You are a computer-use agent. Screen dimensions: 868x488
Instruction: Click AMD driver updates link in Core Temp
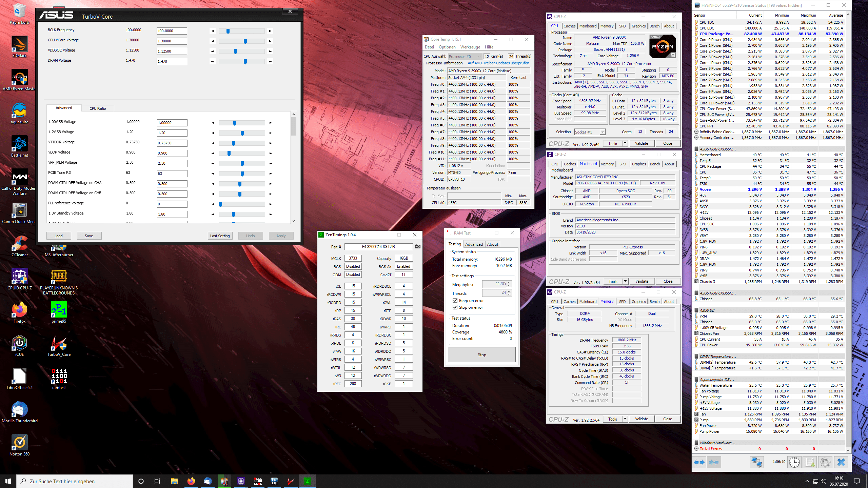498,63
